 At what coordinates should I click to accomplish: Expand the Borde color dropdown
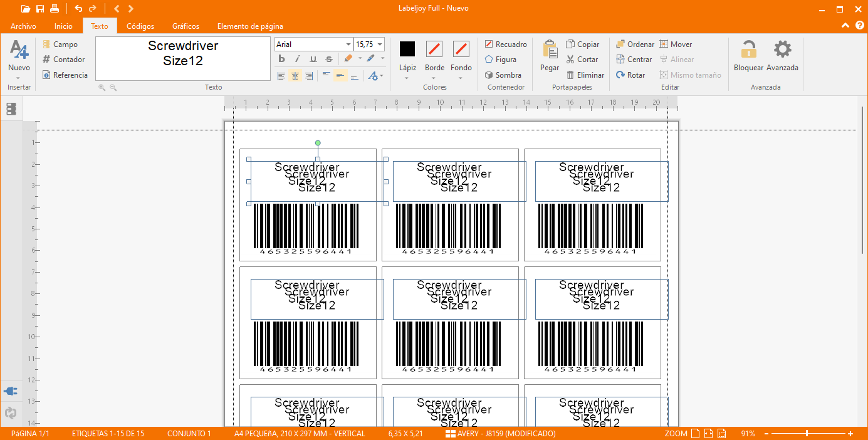tap(434, 78)
